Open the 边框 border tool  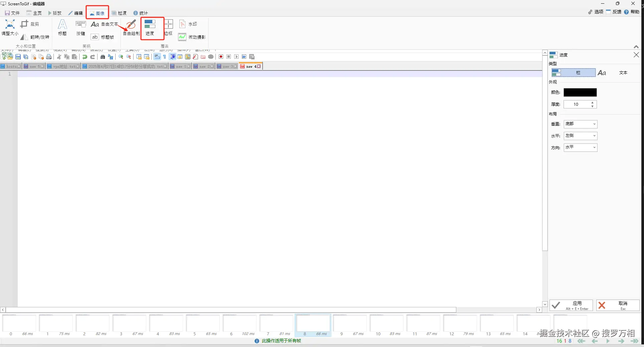(168, 28)
